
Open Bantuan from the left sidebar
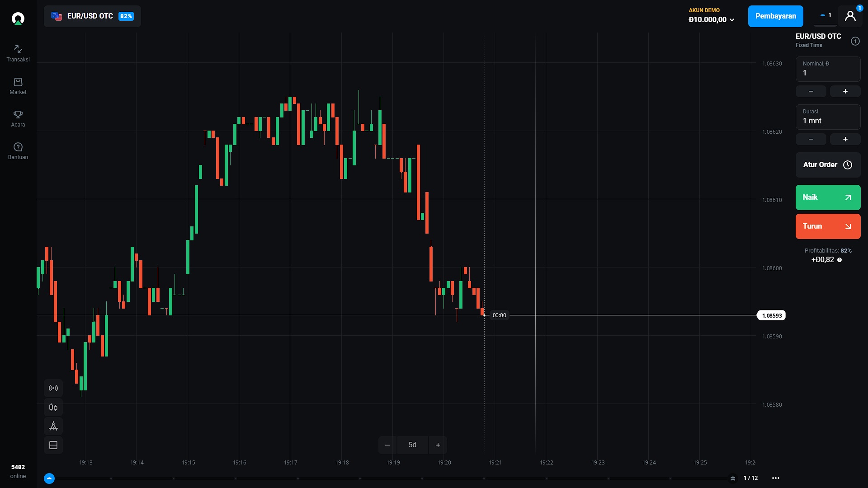[x=18, y=150]
